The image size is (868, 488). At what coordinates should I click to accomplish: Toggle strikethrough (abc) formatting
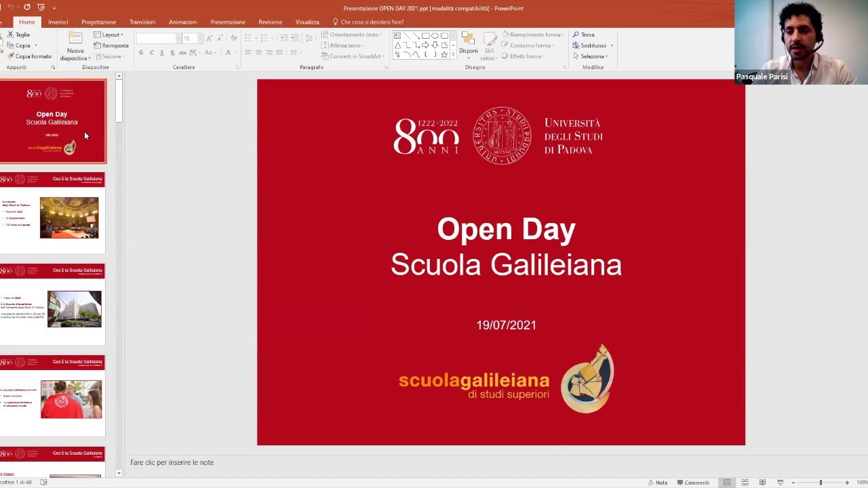(x=182, y=53)
